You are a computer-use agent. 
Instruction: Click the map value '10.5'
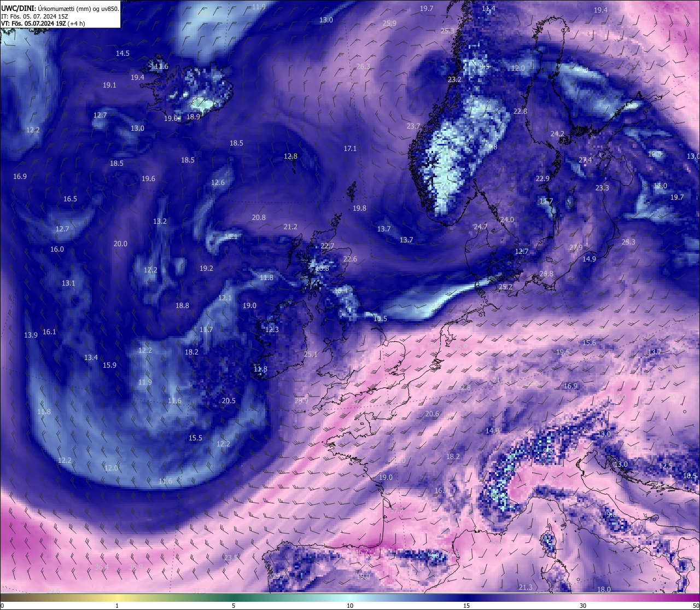tap(690, 476)
